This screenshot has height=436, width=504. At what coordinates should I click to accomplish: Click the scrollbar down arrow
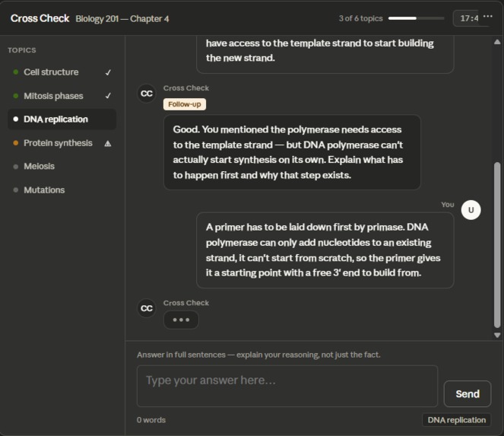(x=497, y=336)
